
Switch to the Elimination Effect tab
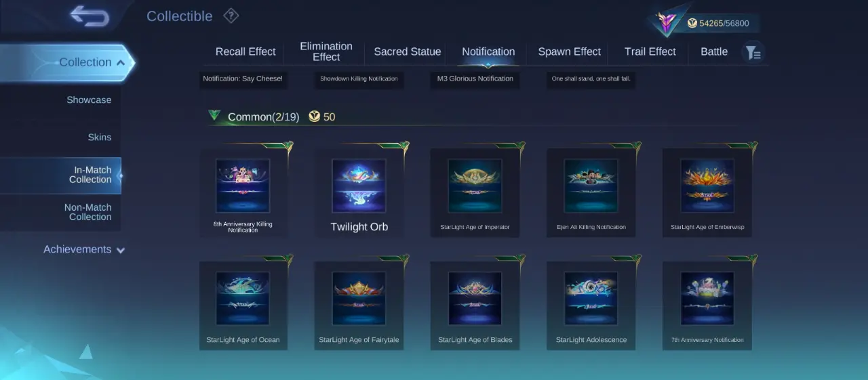[326, 51]
